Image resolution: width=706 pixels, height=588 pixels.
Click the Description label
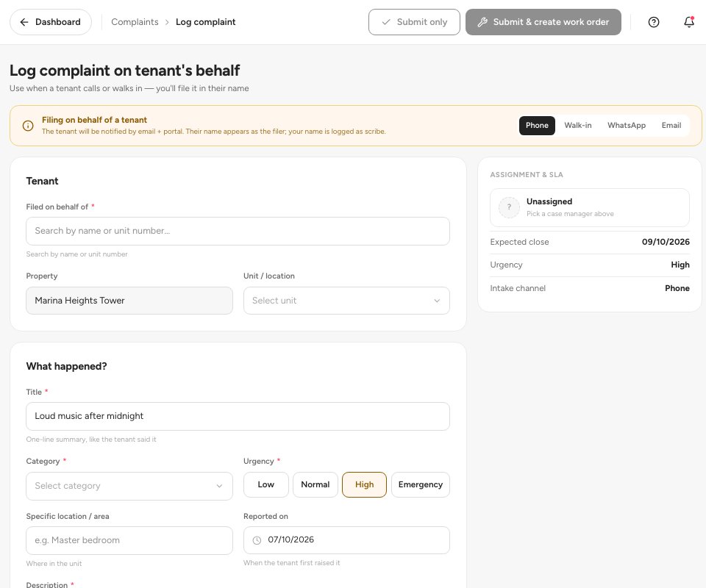coord(47,584)
